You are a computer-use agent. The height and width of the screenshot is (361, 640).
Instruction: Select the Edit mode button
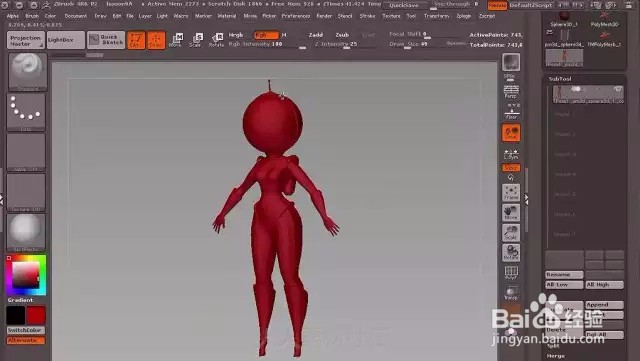(136, 40)
